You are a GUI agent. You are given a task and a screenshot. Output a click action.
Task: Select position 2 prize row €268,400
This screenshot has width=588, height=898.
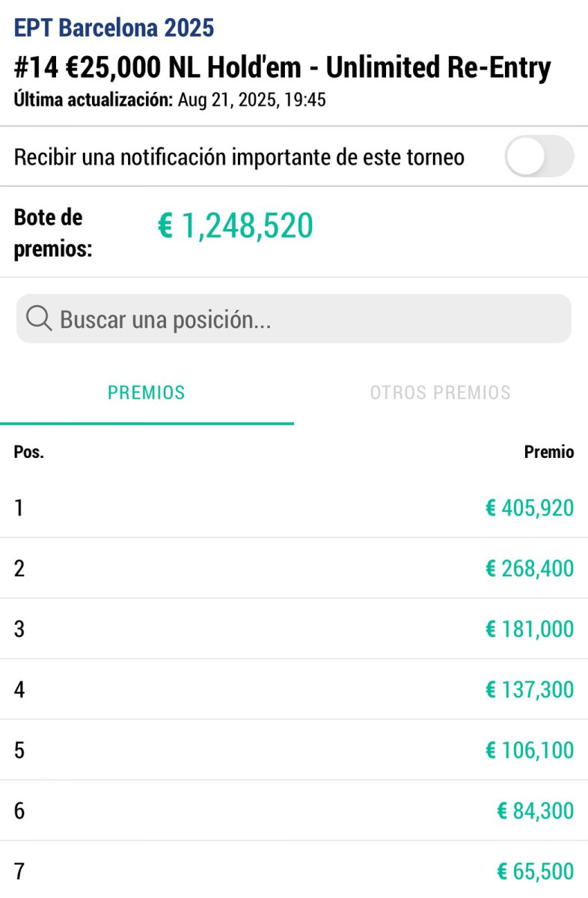click(x=294, y=569)
